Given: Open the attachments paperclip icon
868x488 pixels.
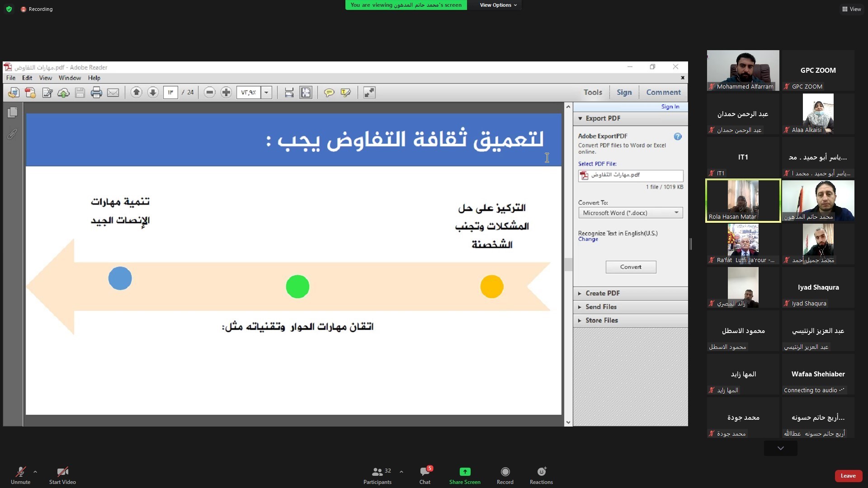Looking at the screenshot, I should pos(13,134).
